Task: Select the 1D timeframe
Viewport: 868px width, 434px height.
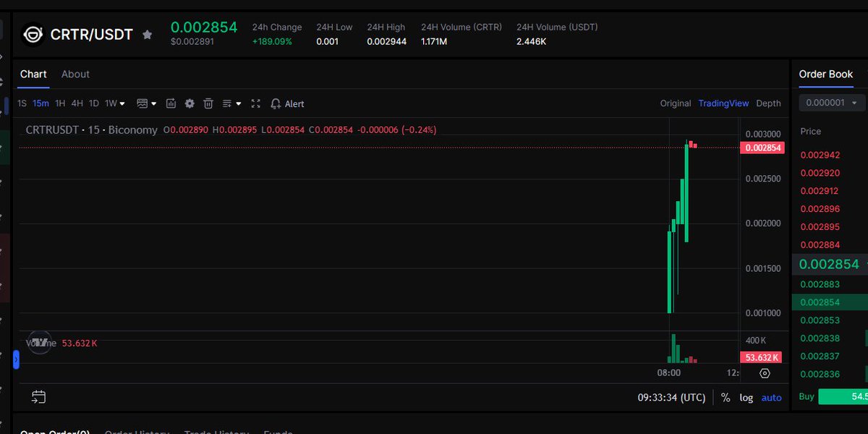Action: click(x=94, y=103)
